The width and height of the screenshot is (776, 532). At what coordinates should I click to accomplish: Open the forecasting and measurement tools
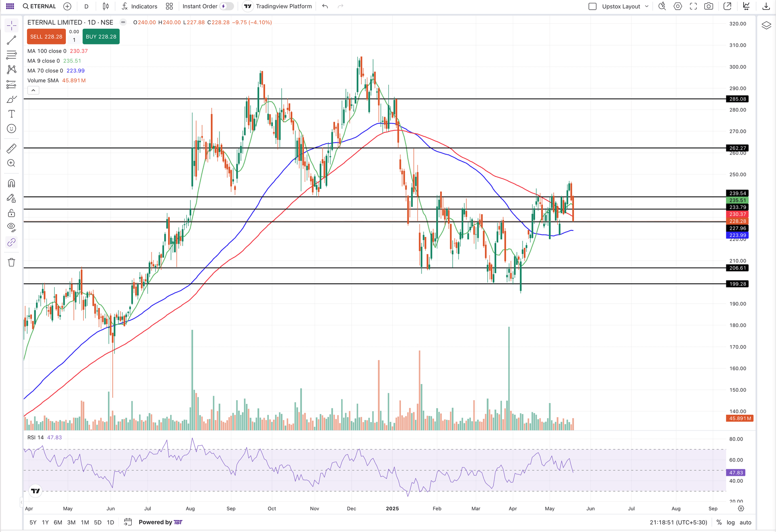tap(12, 84)
